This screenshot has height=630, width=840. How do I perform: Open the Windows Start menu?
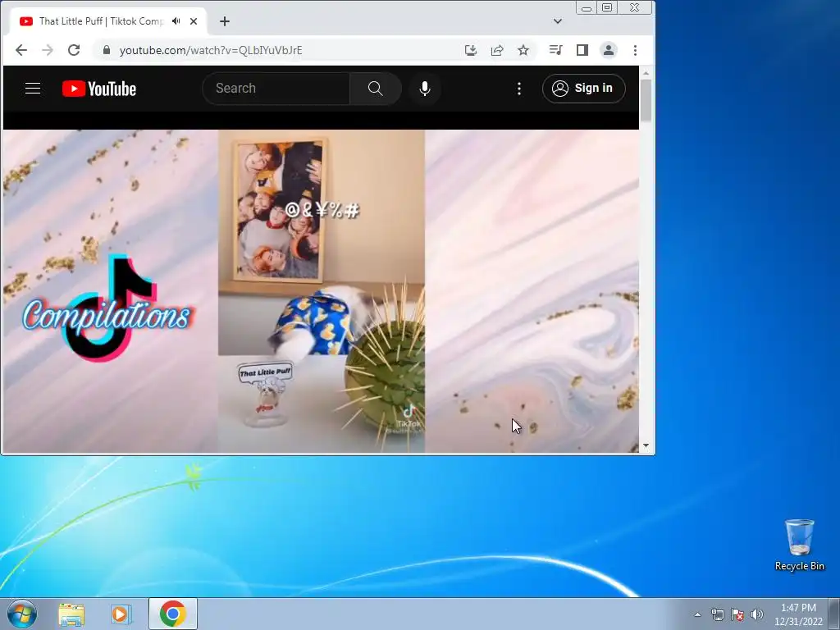pos(22,614)
